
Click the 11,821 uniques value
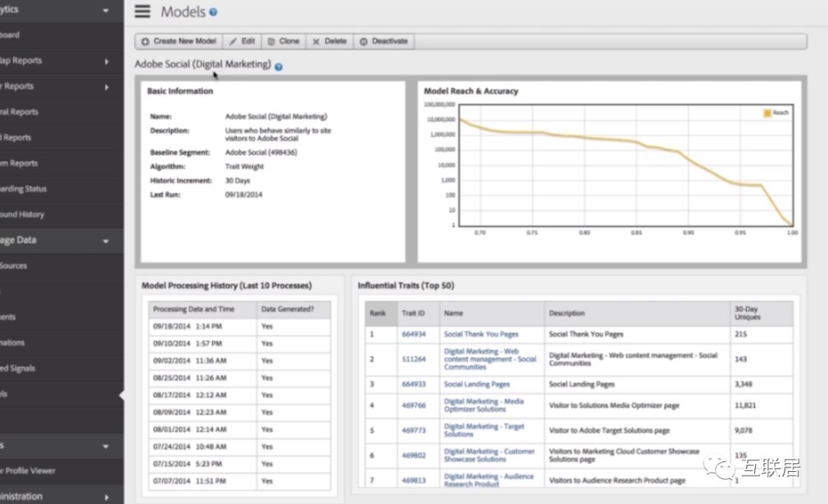tap(745, 405)
